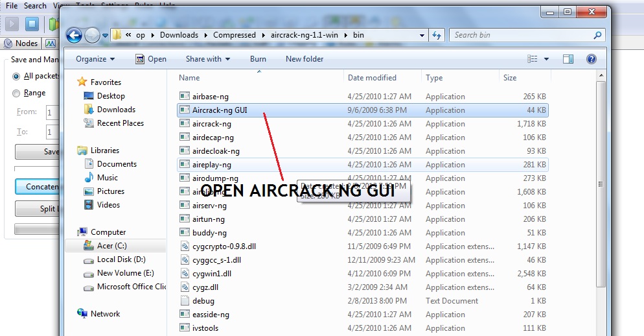644x336 pixels.
Task: Open Explorer help icon
Action: (592, 59)
